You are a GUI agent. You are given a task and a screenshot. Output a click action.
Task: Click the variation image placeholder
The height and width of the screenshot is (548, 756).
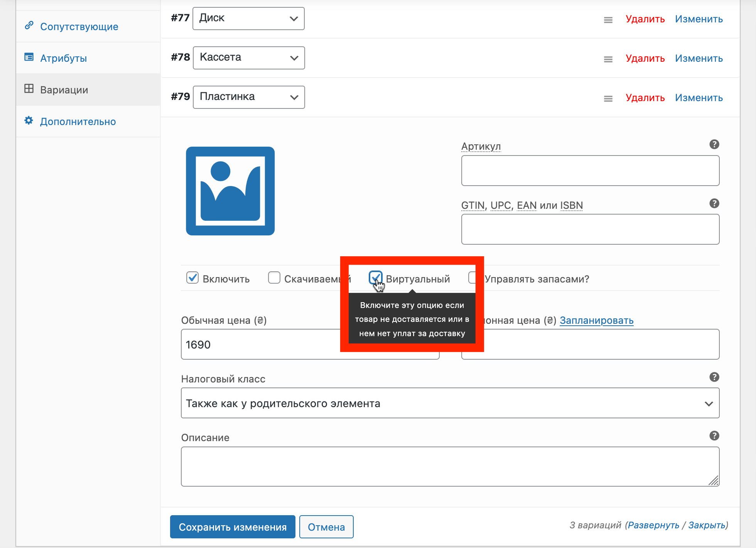[230, 191]
